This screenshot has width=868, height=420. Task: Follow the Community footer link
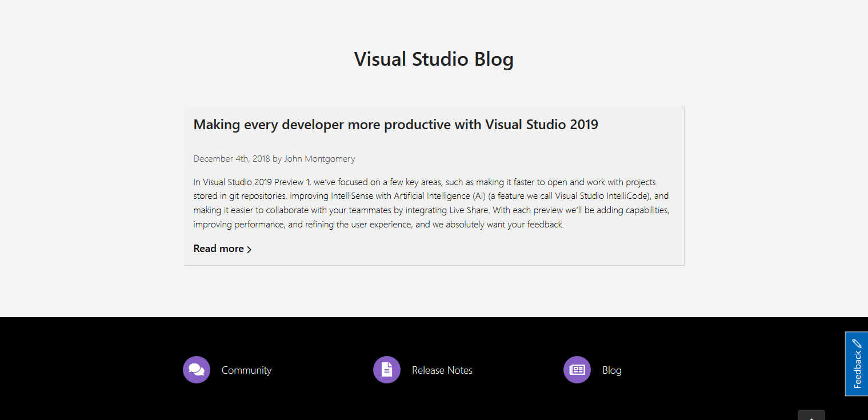[x=246, y=370]
